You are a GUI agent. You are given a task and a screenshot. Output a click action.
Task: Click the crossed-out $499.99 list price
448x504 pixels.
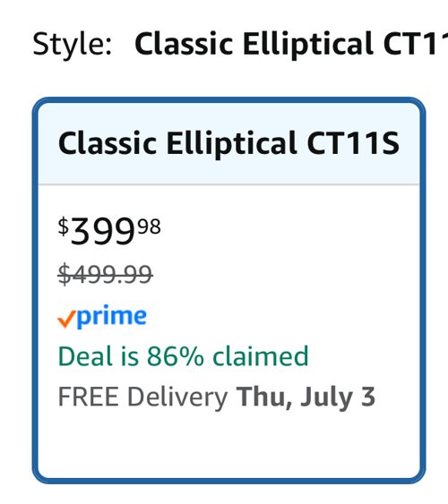pyautogui.click(x=105, y=274)
